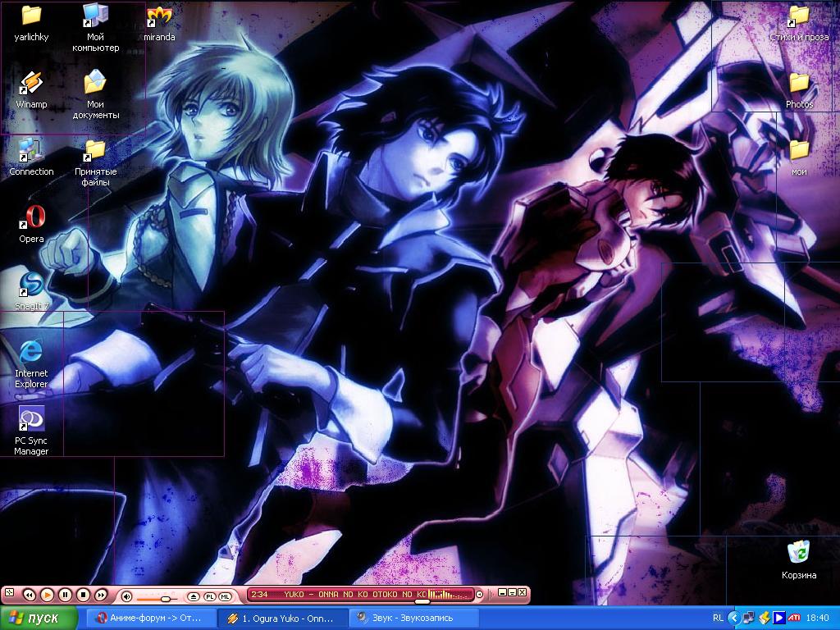
Task: Mute Winamp using the speaker icon
Action: [126, 596]
